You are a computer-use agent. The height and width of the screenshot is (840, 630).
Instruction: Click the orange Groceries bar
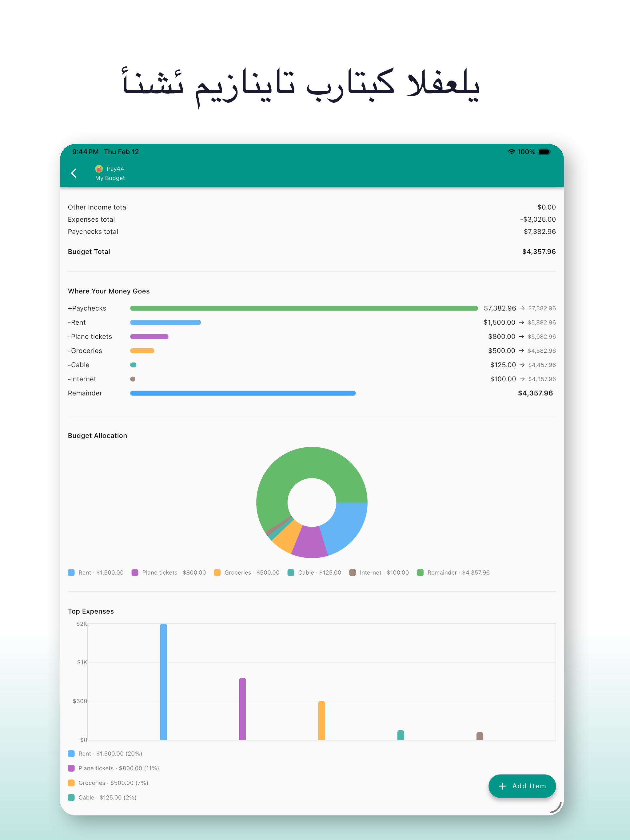tap(142, 351)
